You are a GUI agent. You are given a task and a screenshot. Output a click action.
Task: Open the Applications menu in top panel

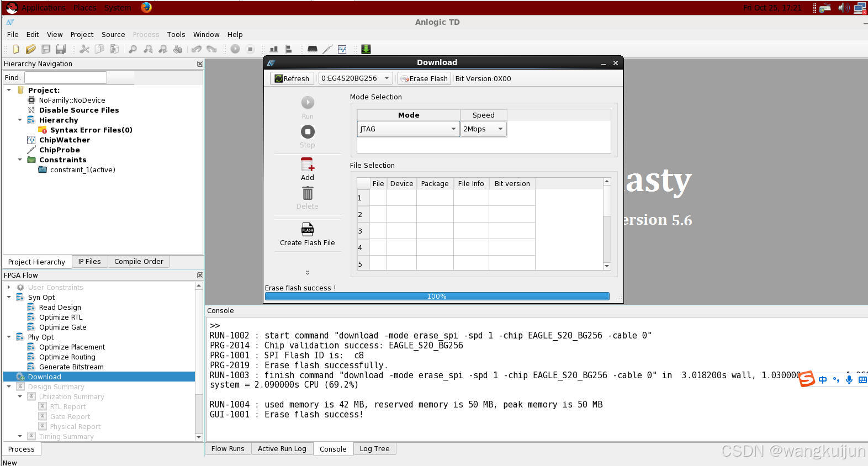pos(43,8)
